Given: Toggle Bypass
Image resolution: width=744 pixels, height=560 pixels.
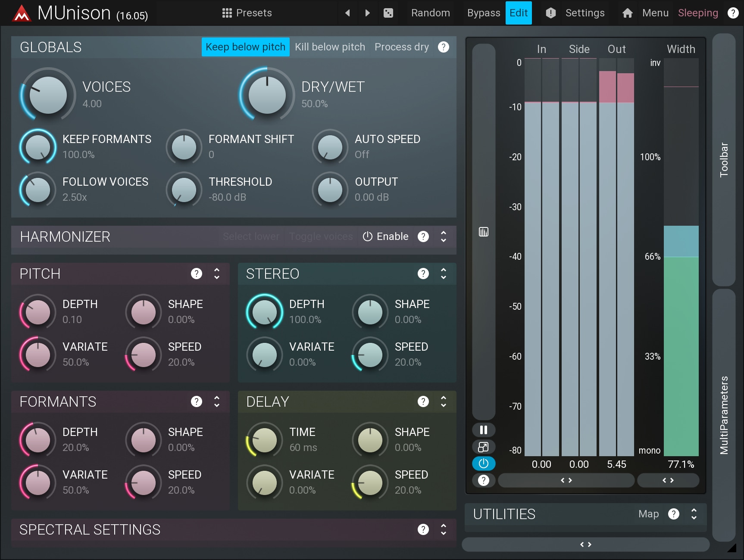Looking at the screenshot, I should click(484, 13).
